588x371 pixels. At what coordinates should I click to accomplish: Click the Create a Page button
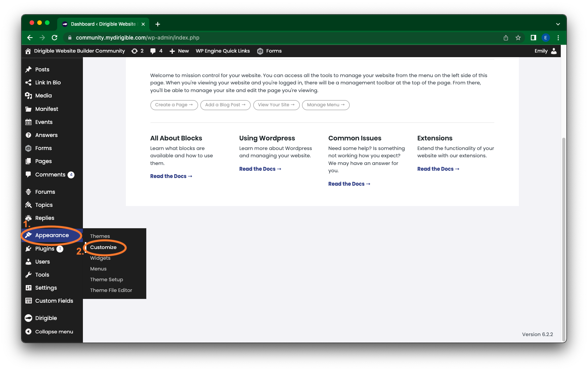(174, 105)
